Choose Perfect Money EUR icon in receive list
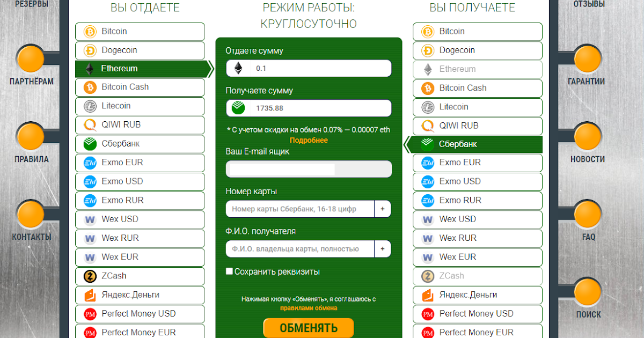Viewport: 644px width, 338px height. pyautogui.click(x=428, y=333)
